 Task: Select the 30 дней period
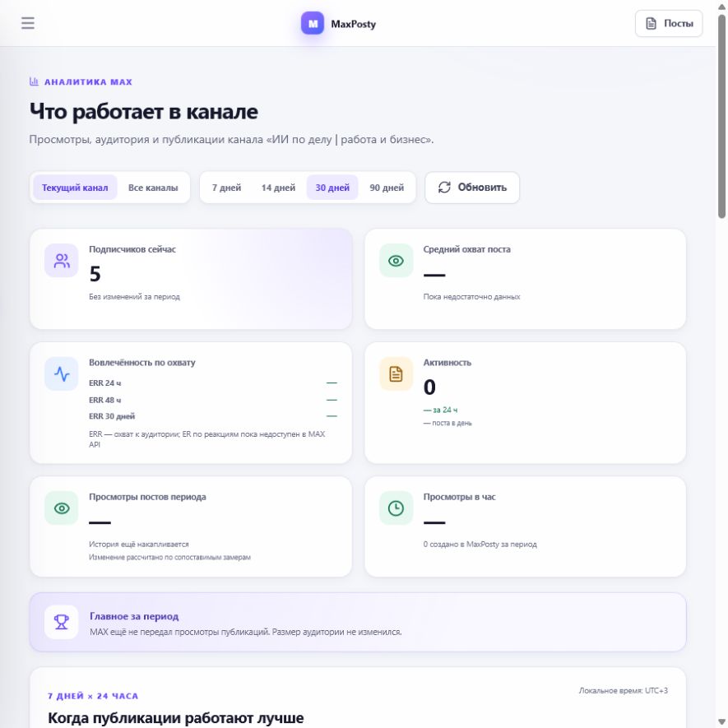(332, 188)
